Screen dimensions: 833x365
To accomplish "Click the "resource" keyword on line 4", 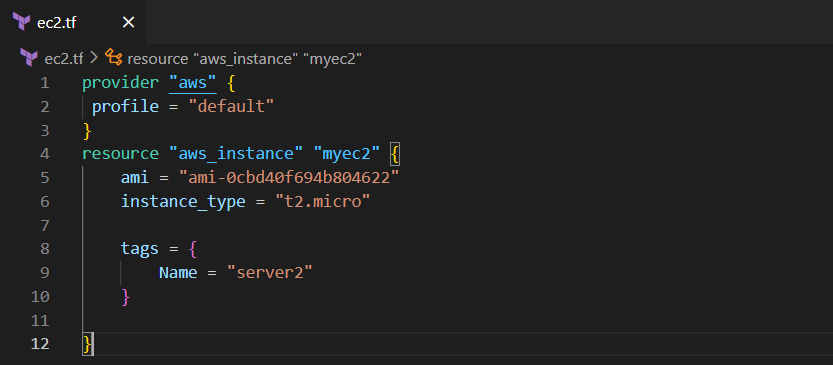I will click(x=121, y=154).
